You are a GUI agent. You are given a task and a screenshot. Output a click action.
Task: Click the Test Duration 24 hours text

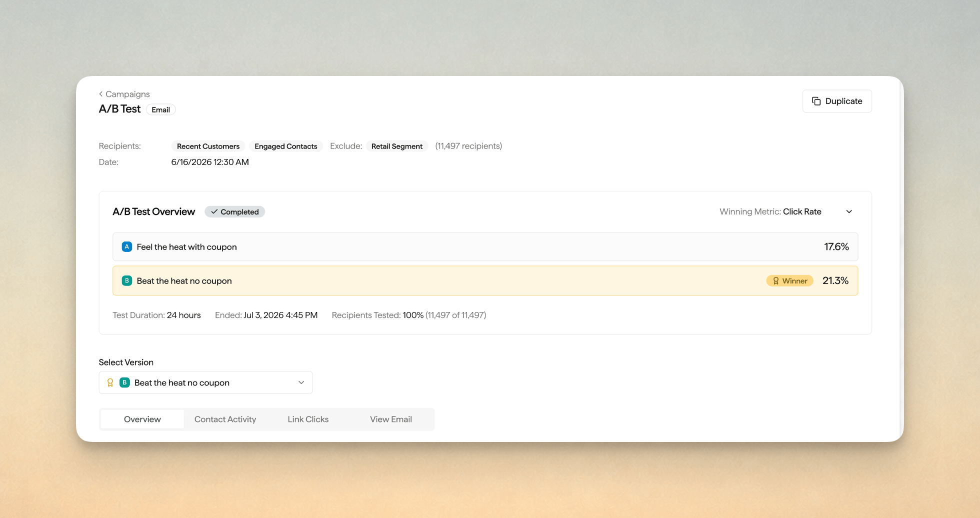tap(156, 315)
